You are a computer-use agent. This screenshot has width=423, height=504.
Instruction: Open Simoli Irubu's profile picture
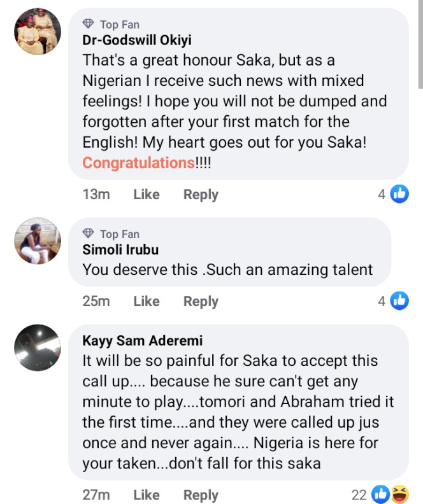click(x=38, y=241)
